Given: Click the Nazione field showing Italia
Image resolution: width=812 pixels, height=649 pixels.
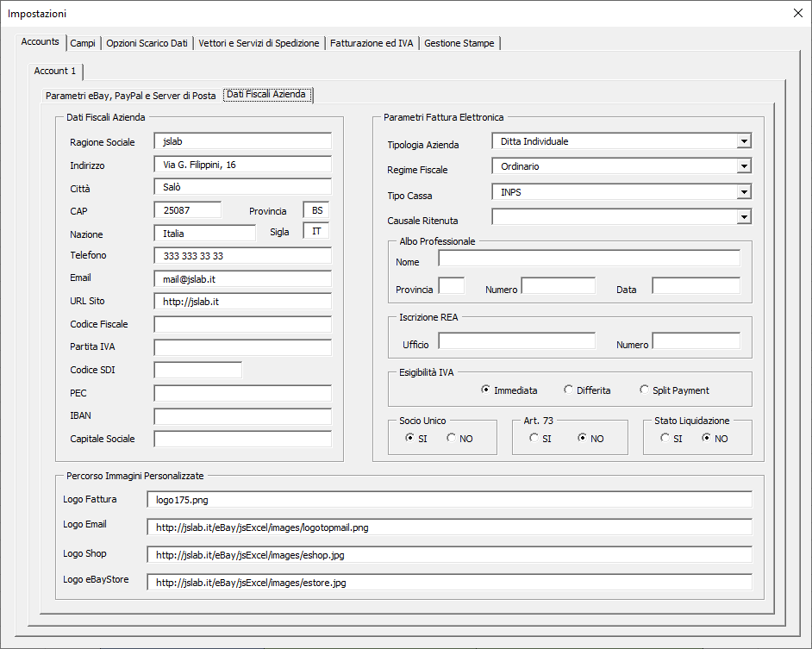Looking at the screenshot, I should tap(204, 234).
